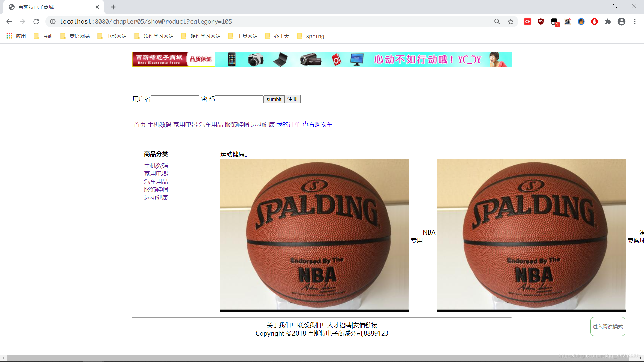The image size is (644, 362).
Task: Open 汽车用品 in the top navigation
Action: [x=211, y=124]
